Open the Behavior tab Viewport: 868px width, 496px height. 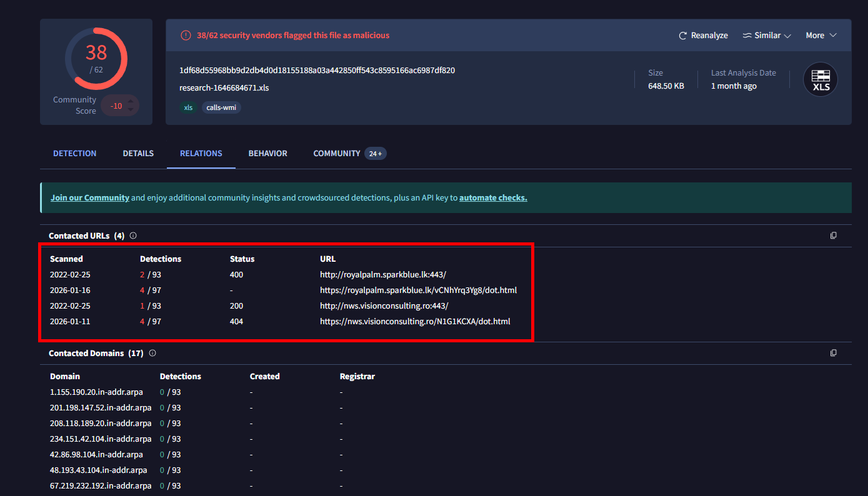point(267,153)
